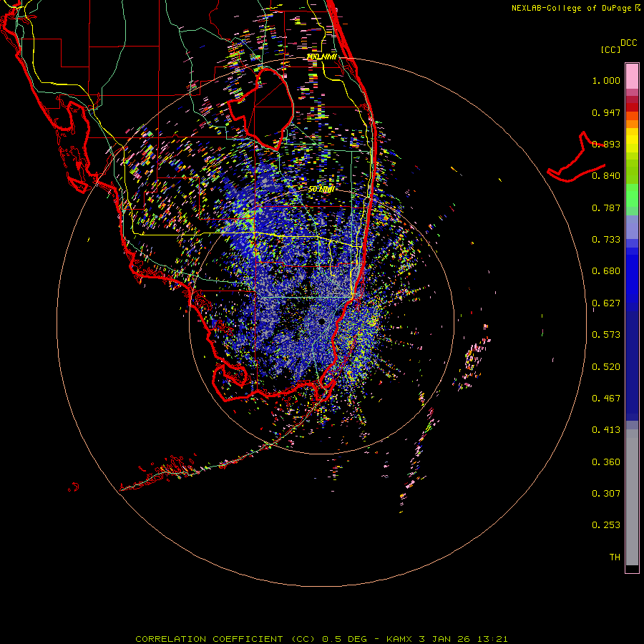Click the pink swatch at scale top
Image resolution: width=644 pixels, height=644 pixels.
click(632, 77)
